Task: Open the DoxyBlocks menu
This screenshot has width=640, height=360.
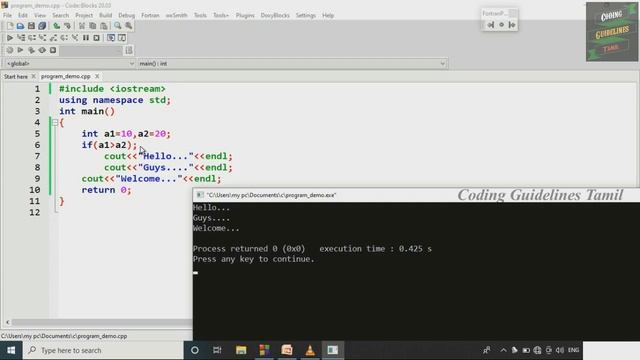Action: 275,16
